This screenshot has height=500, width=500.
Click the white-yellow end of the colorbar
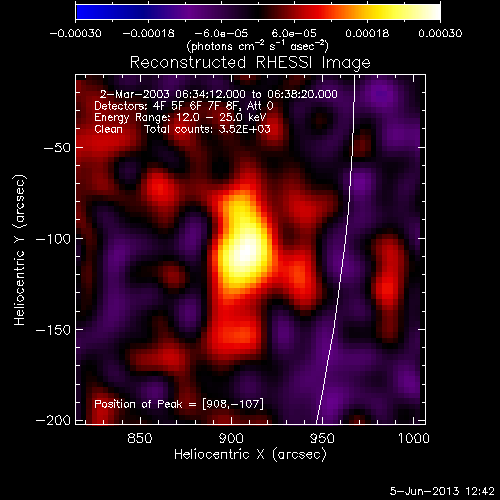(427, 12)
